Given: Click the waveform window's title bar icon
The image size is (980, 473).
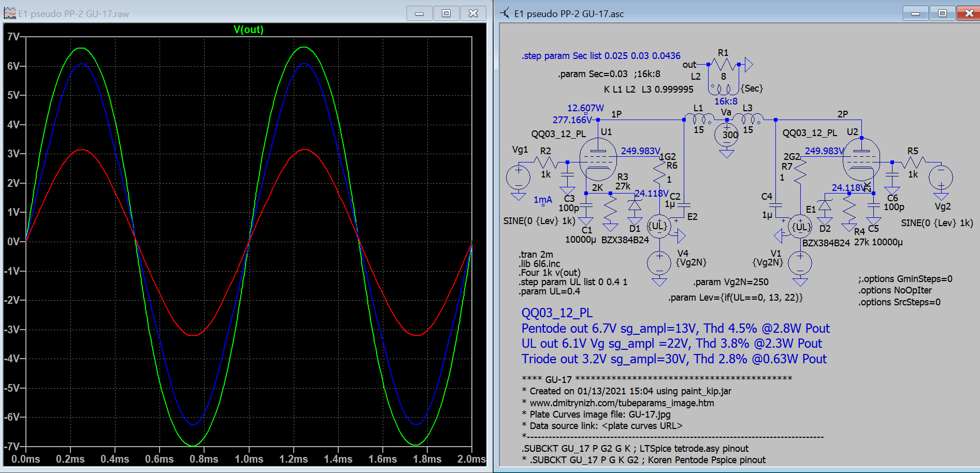Looking at the screenshot, I should coord(10,13).
